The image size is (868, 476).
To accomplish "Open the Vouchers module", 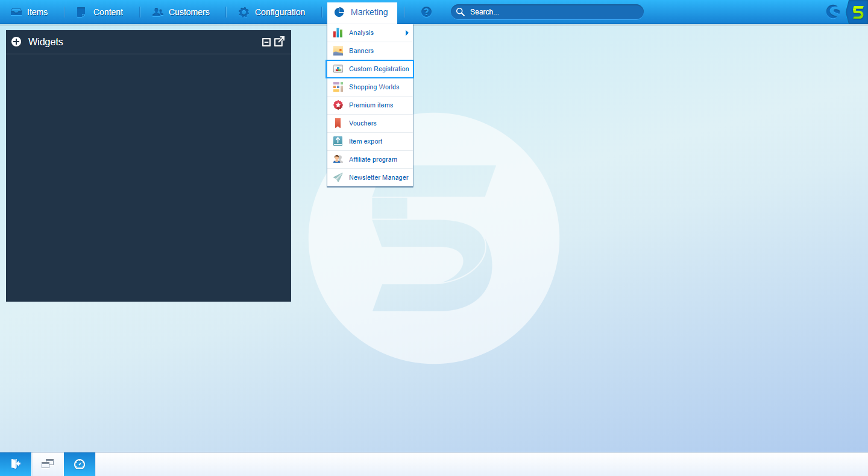I will 370,123.
